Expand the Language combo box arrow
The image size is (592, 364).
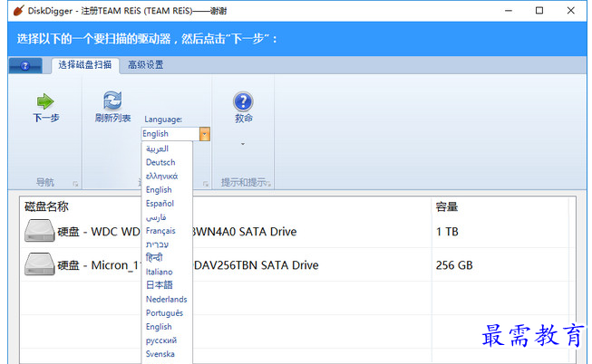click(204, 134)
